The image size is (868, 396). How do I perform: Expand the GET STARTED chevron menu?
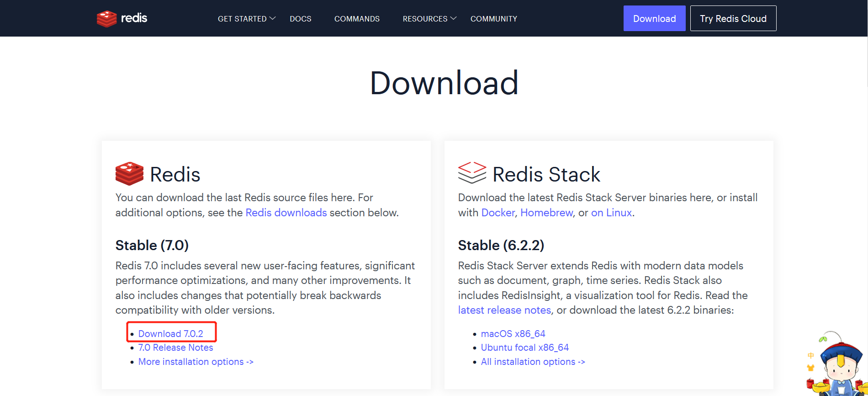tap(247, 19)
